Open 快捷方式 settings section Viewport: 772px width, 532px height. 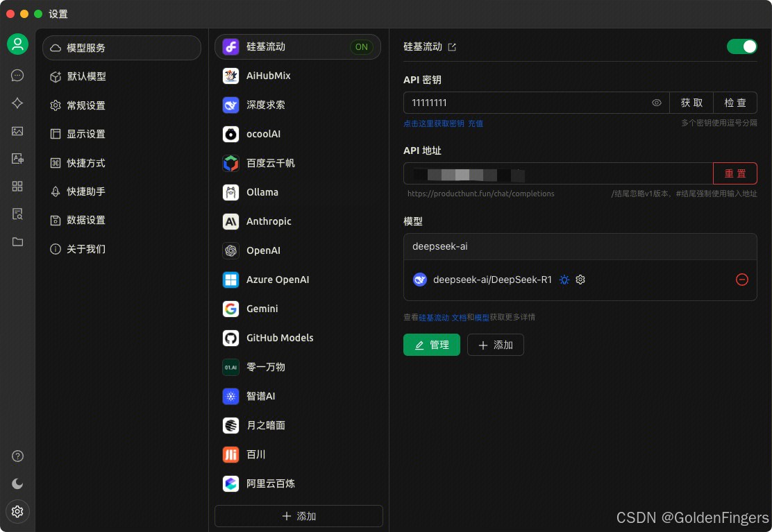tap(121, 163)
